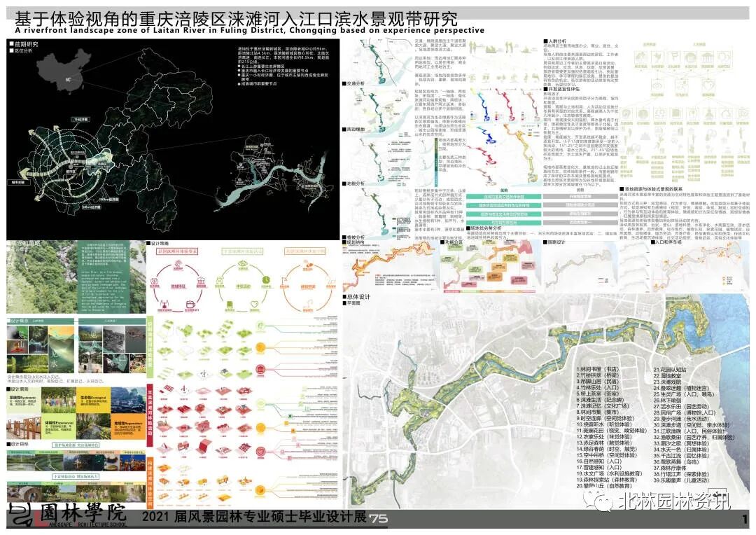Click legend item '33.潮汐之歌（冥想体验）'
The image size is (756, 535).
pyautogui.click(x=681, y=443)
